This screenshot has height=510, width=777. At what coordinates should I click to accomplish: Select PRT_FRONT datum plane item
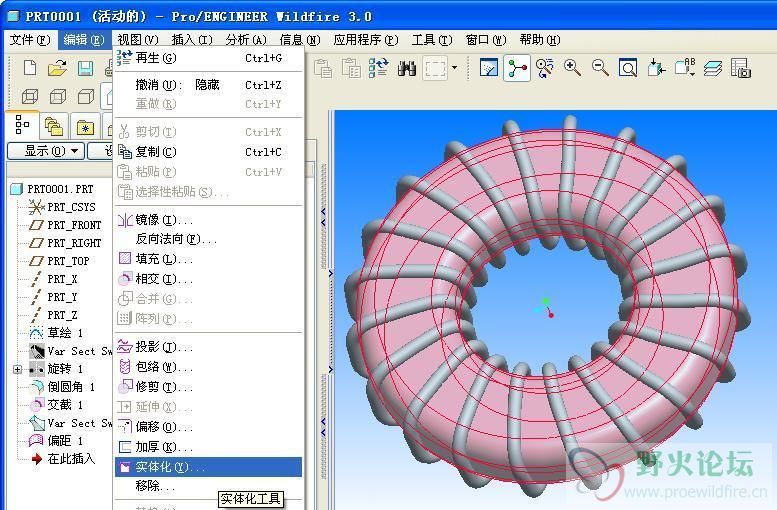64,225
